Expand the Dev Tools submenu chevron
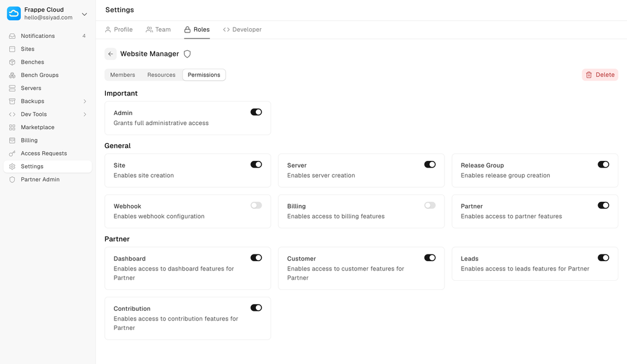 coord(84,114)
